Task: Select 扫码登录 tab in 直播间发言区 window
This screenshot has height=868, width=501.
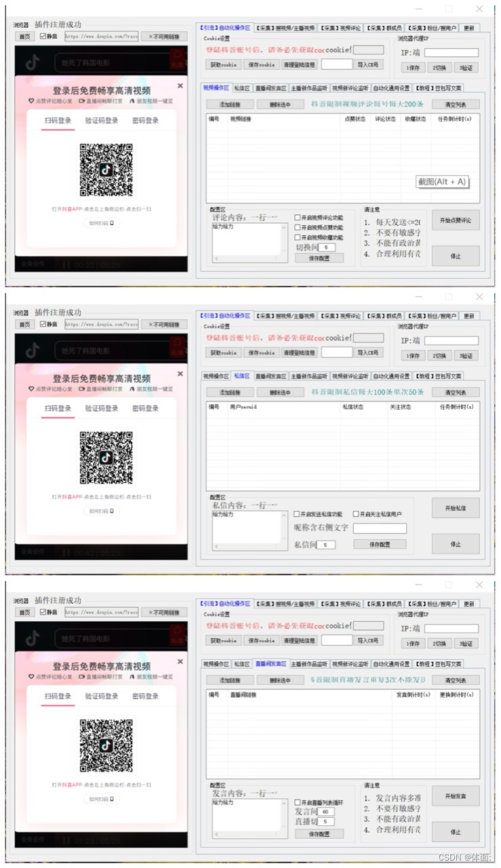Action: pyautogui.click(x=58, y=696)
